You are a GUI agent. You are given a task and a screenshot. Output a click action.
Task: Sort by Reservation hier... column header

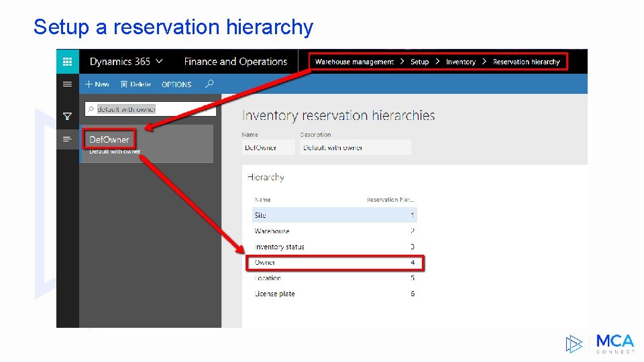coord(390,200)
